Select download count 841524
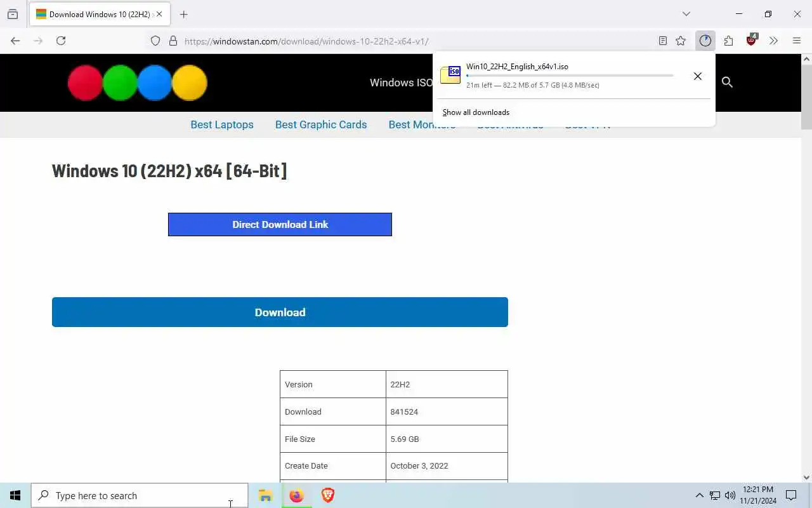812x508 pixels. coord(447,411)
